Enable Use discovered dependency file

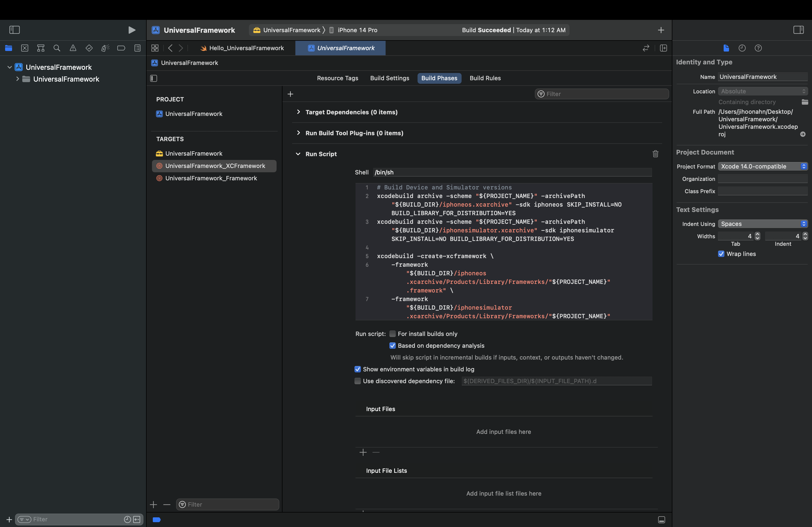(x=358, y=381)
